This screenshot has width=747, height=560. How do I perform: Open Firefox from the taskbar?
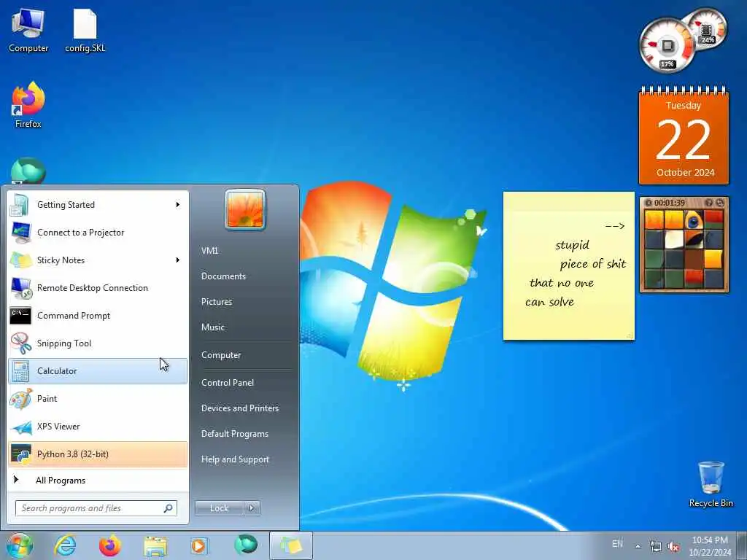pos(110,545)
